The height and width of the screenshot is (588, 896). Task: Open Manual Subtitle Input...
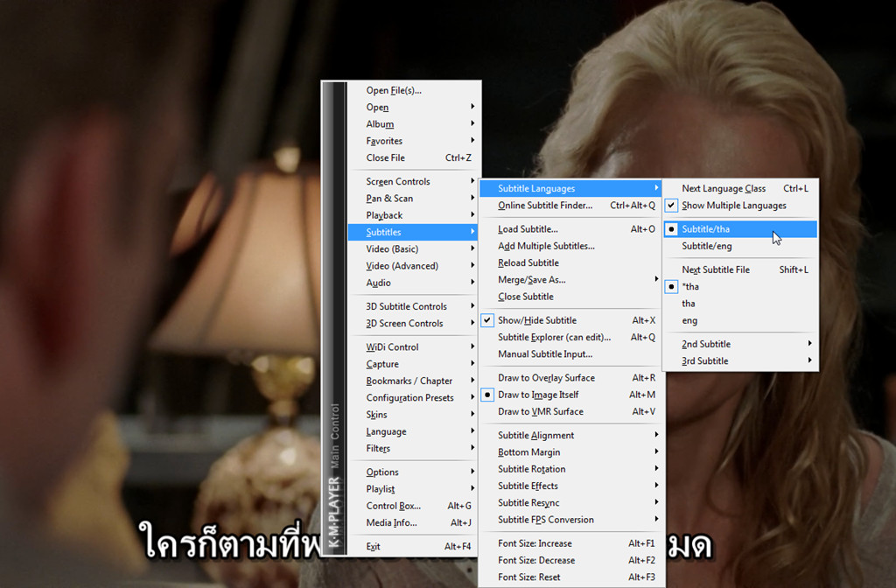click(570, 354)
